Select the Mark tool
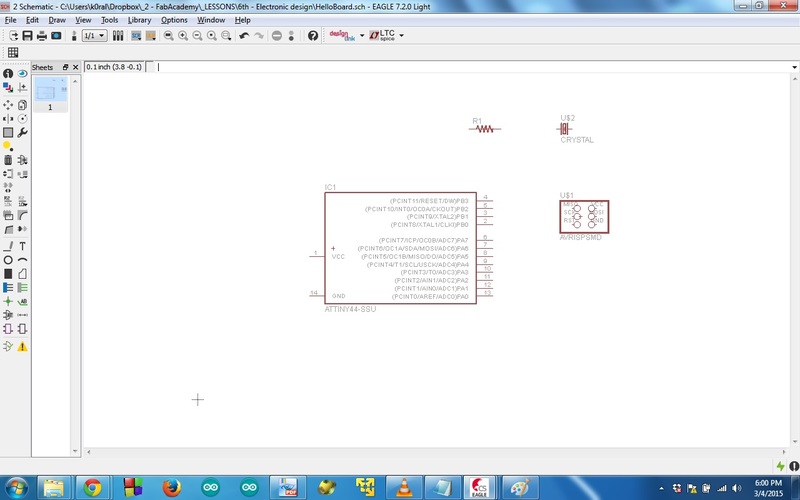This screenshot has width=800, height=500. click(x=22, y=88)
